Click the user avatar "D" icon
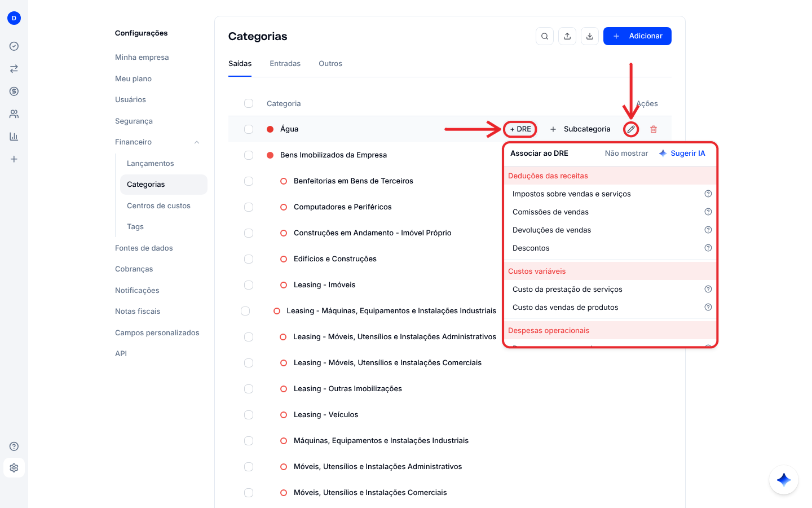Screen dimensions: 812x508 [x=14, y=18]
